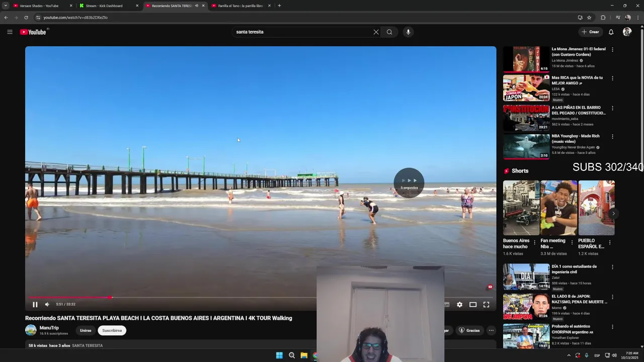Bookmark this page with the star
Viewport: 644px width, 362px height.
[x=589, y=18]
